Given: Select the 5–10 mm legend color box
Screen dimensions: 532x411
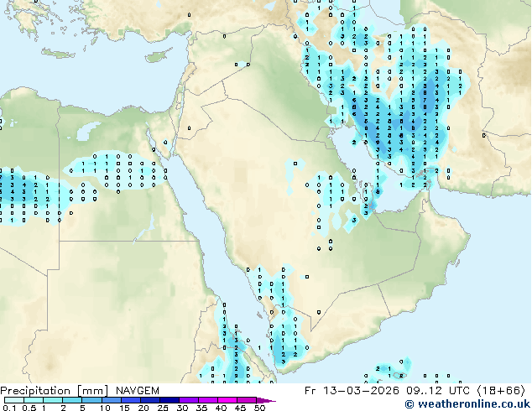Looking at the screenshot, I should point(91,400).
